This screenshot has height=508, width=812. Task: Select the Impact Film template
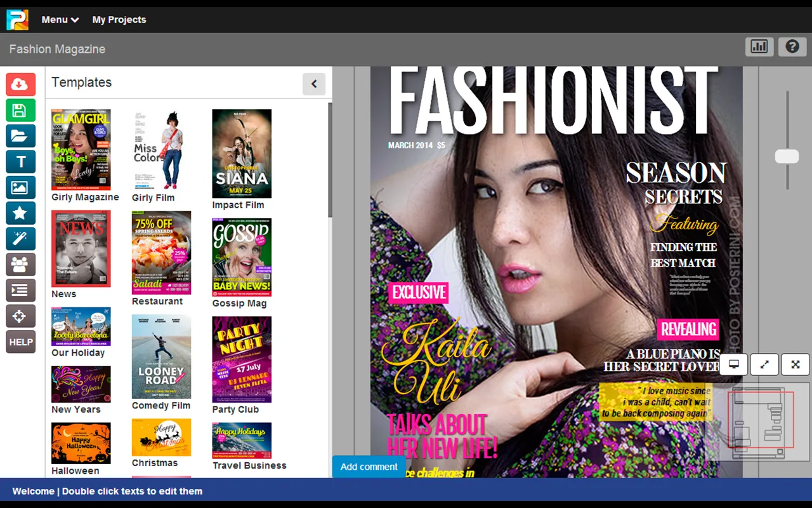click(x=242, y=154)
